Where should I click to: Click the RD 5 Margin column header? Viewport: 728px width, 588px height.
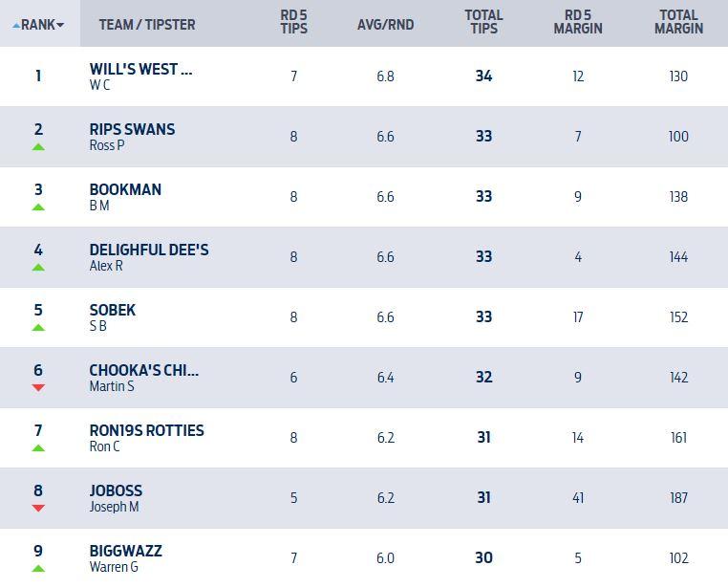click(578, 22)
